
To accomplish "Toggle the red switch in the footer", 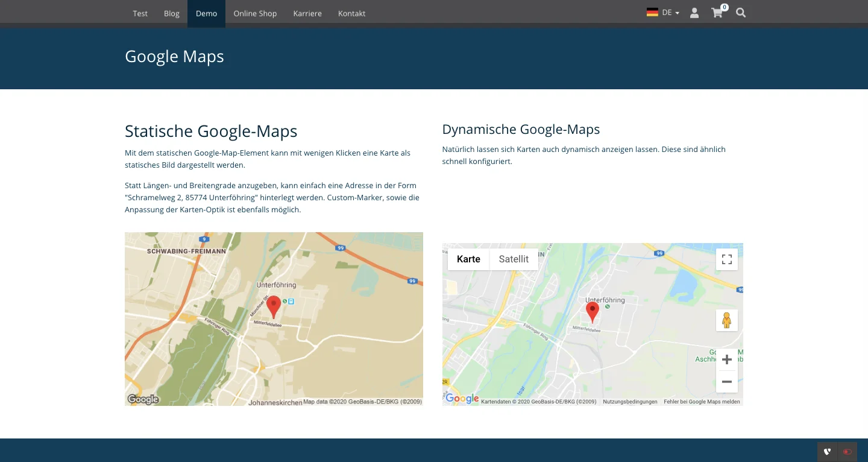I will 848,451.
